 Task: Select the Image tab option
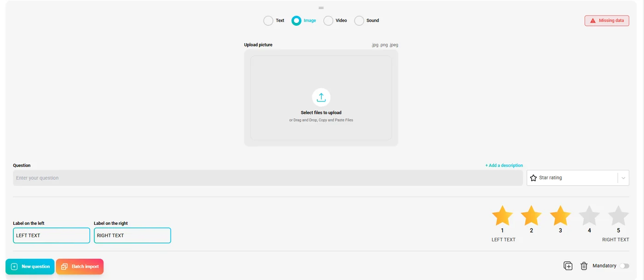point(296,20)
